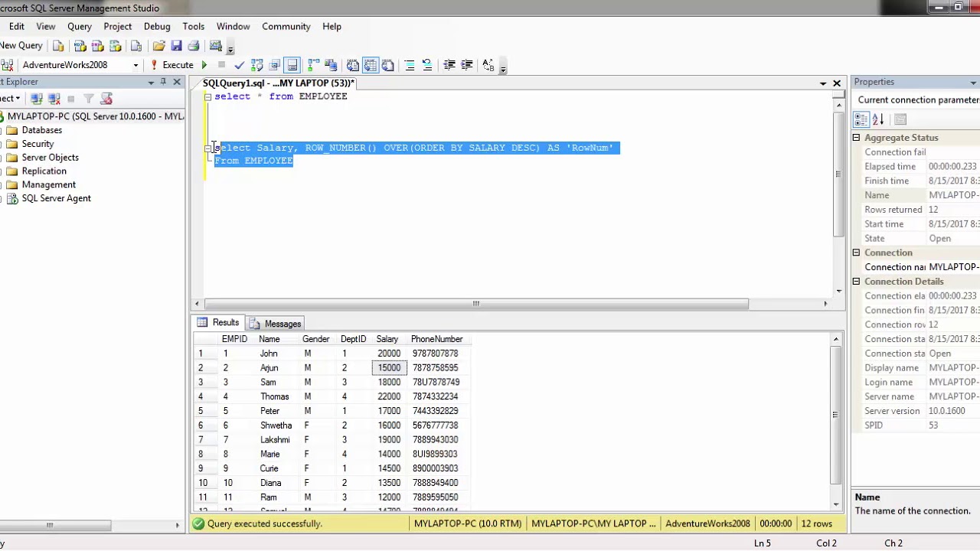Open the Window menu
The width and height of the screenshot is (980, 551).
(x=233, y=26)
